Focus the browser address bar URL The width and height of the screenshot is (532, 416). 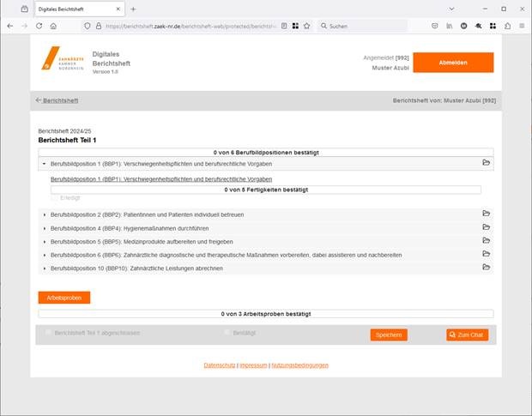[190, 26]
